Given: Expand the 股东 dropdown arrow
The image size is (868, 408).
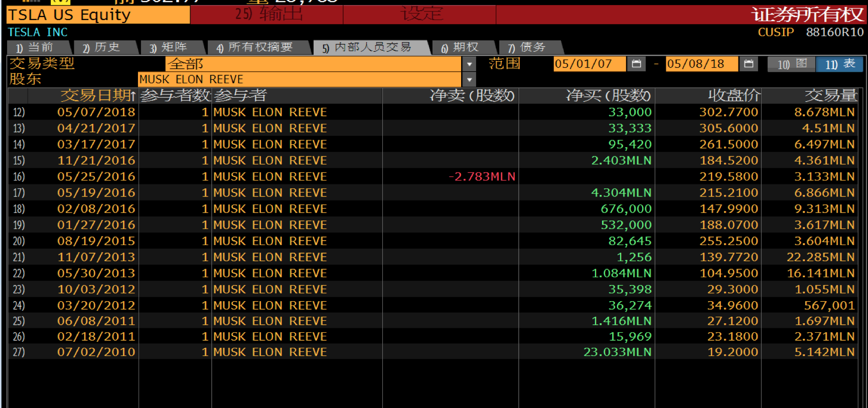Looking at the screenshot, I should tap(469, 79).
